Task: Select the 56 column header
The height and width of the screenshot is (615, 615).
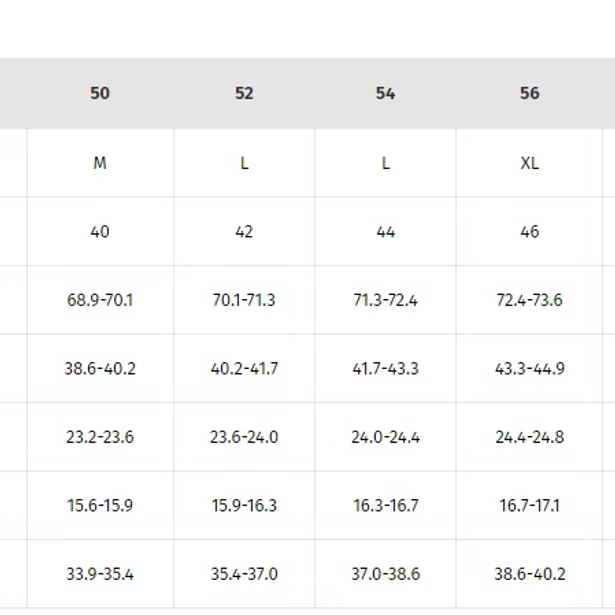Action: pos(529,93)
